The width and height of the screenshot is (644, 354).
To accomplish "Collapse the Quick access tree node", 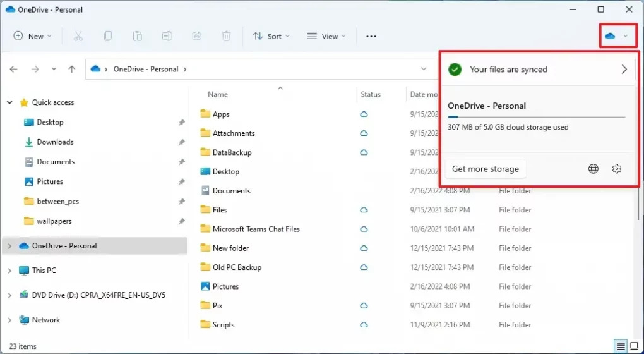I will pyautogui.click(x=10, y=102).
